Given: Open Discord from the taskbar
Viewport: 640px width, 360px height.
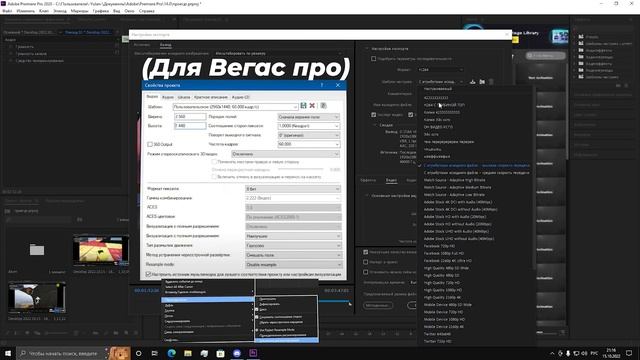Looking at the screenshot, I should [237, 353].
